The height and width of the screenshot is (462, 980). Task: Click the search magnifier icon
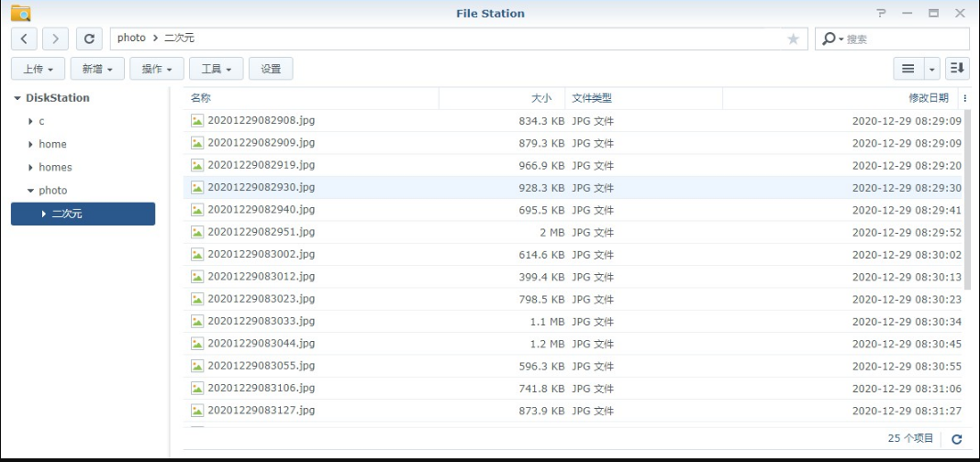pos(830,38)
